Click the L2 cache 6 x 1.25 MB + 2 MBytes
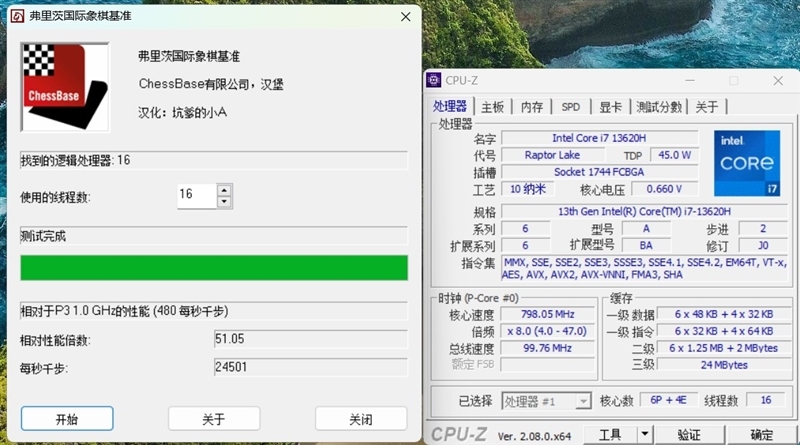The width and height of the screenshot is (800, 445). click(723, 348)
